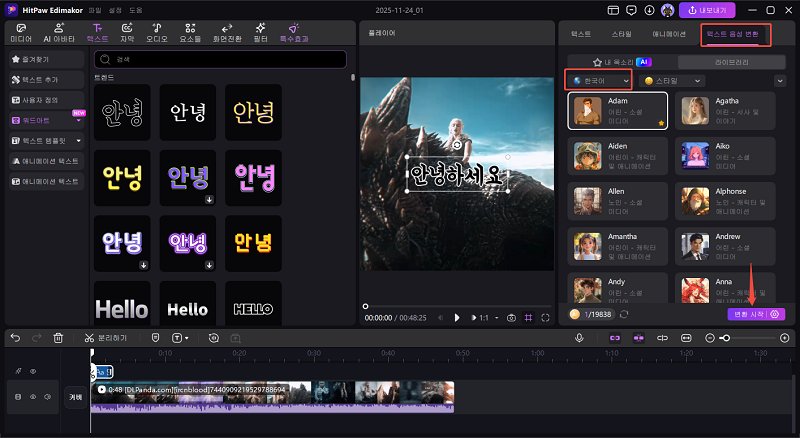Click the 내보내기 export button
The width and height of the screenshot is (800, 438).
pos(707,10)
